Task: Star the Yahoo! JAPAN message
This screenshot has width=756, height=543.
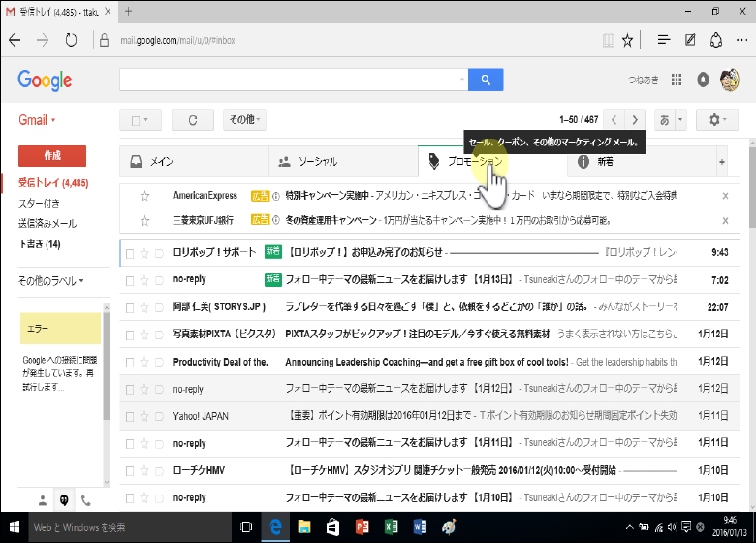Action: click(144, 417)
